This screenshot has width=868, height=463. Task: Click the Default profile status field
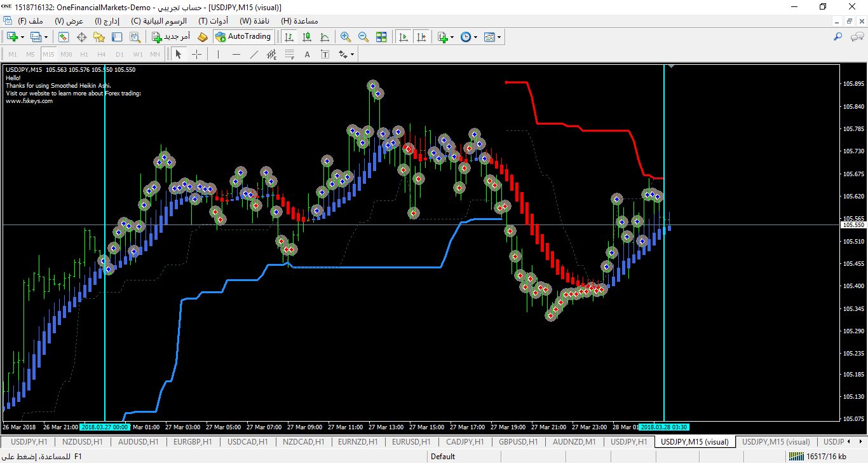443,456
